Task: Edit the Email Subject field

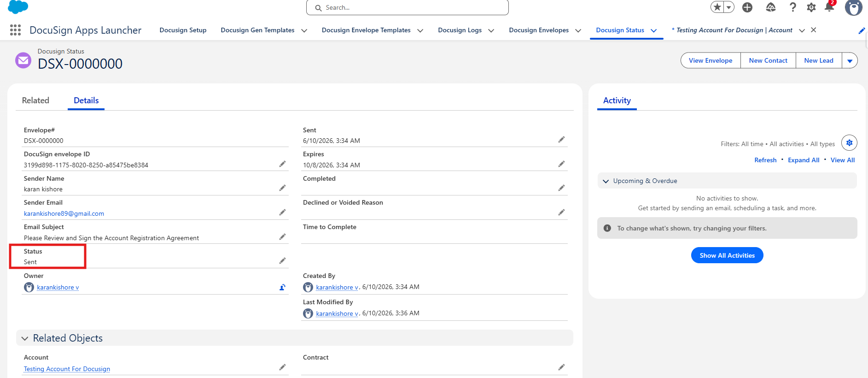Action: [x=282, y=237]
